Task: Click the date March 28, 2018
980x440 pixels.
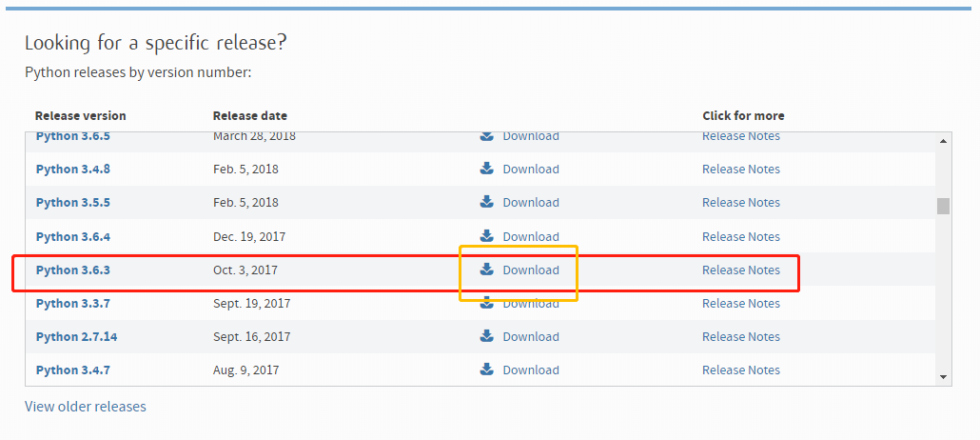Action: 254,136
